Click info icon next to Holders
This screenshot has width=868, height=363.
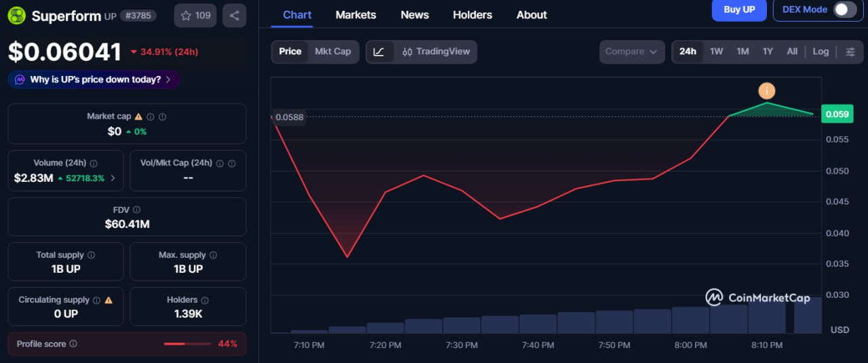coord(205,300)
